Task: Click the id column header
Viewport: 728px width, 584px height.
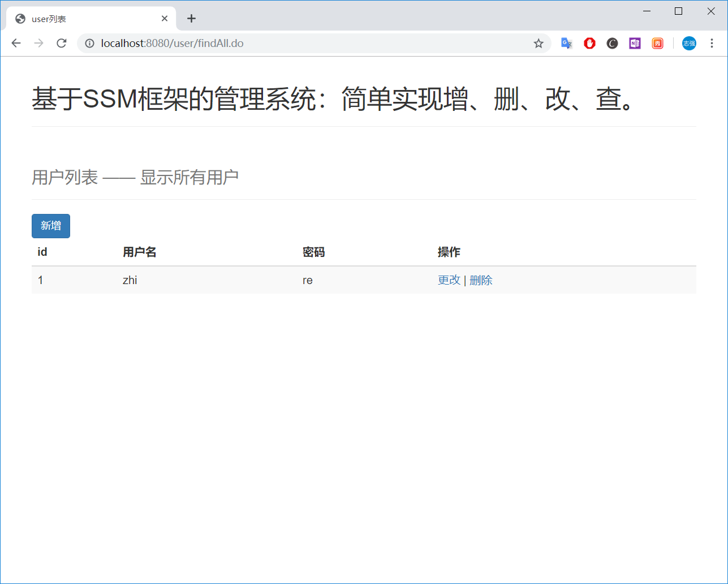Action: (x=42, y=252)
